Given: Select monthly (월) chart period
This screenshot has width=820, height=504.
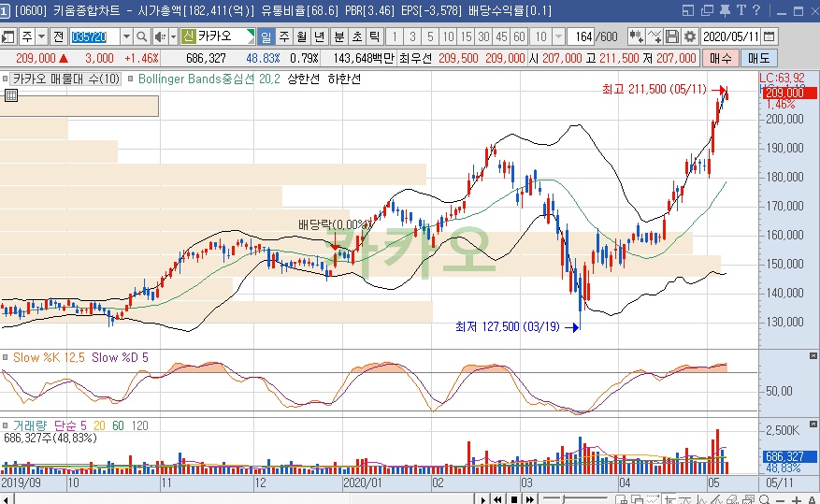Looking at the screenshot, I should (302, 36).
